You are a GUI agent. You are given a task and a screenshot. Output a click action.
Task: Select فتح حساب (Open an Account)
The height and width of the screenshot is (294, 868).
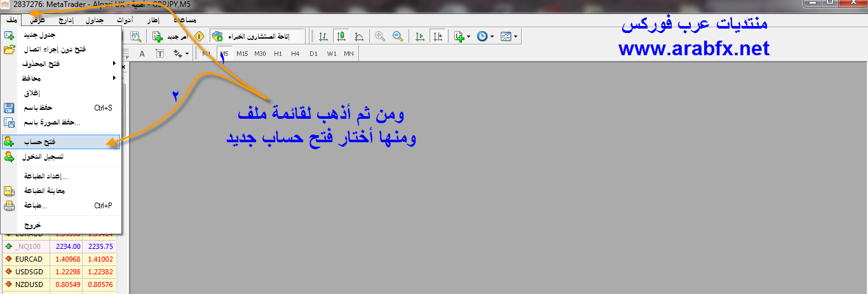click(x=60, y=142)
